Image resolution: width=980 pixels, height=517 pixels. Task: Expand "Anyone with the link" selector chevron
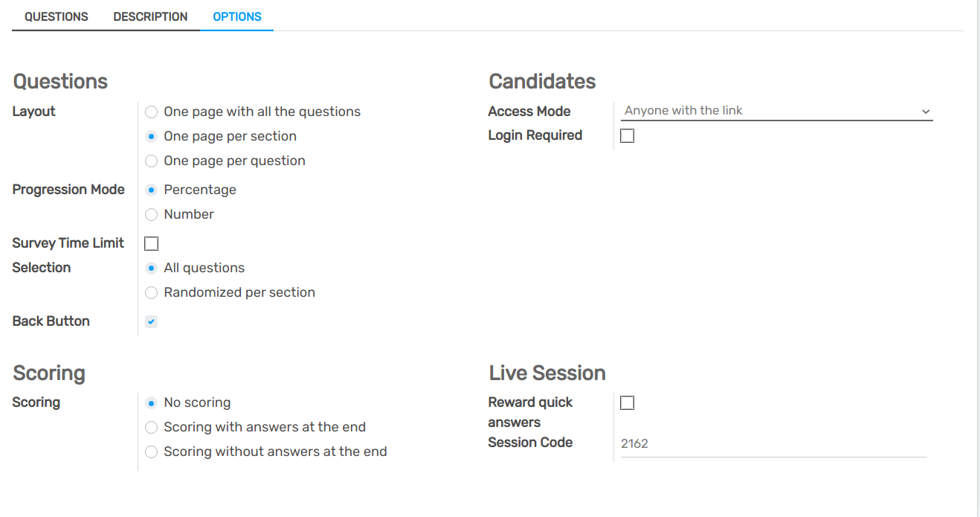point(926,111)
